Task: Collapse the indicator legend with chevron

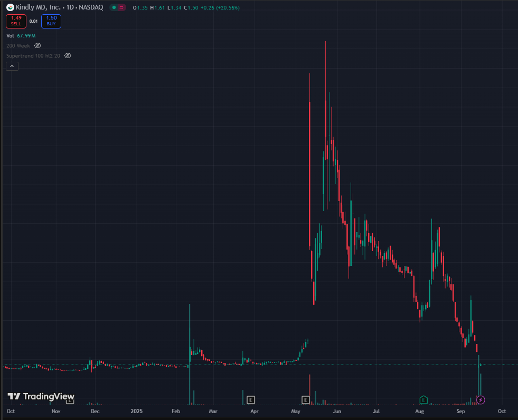Action: tap(12, 66)
